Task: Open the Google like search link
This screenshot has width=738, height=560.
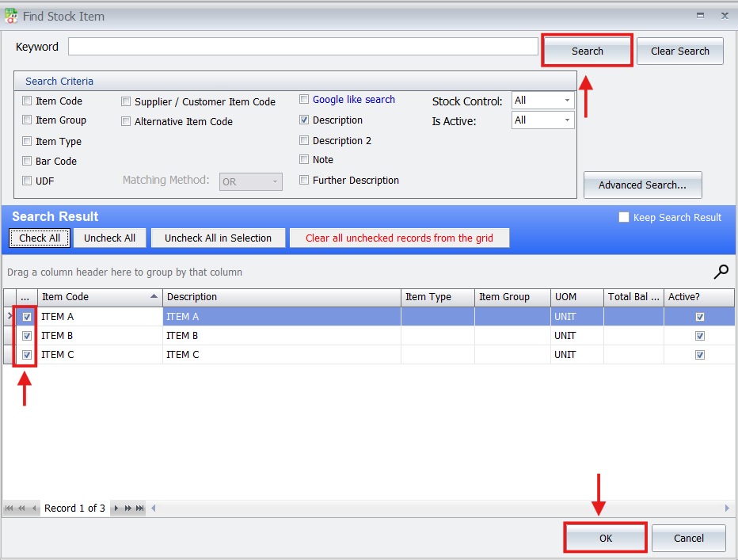Action: coord(356,99)
